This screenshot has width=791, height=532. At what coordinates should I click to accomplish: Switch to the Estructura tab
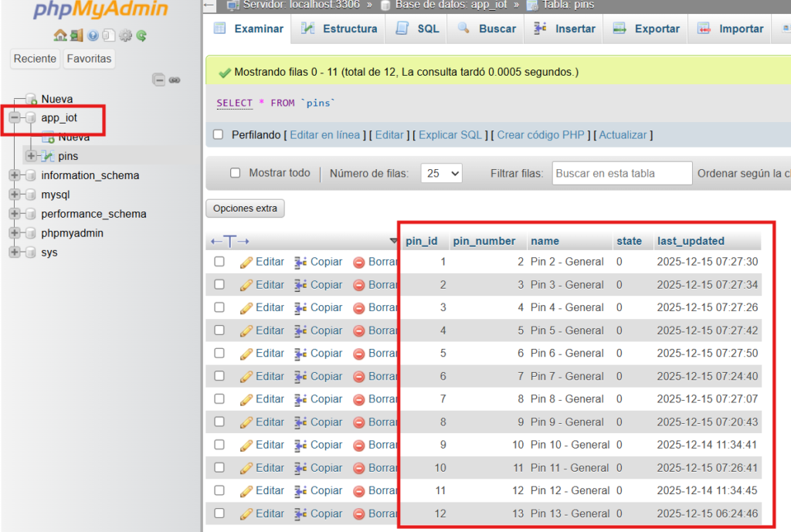pyautogui.click(x=339, y=29)
